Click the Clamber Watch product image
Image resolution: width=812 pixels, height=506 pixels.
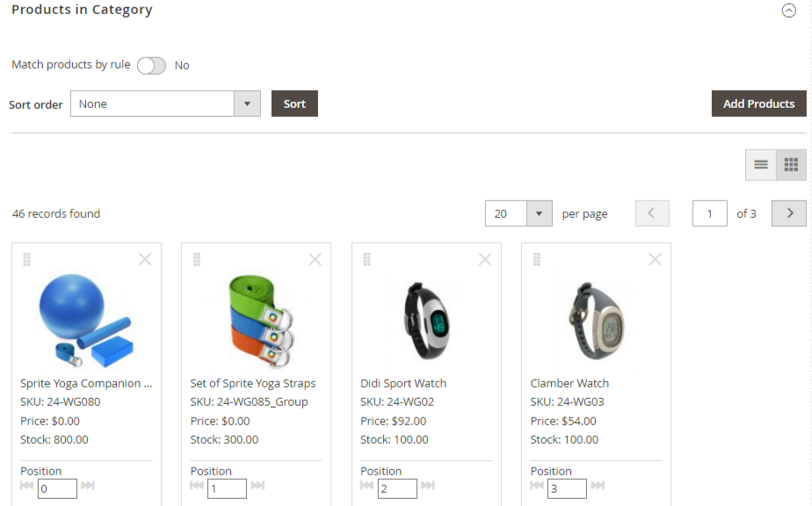596,321
